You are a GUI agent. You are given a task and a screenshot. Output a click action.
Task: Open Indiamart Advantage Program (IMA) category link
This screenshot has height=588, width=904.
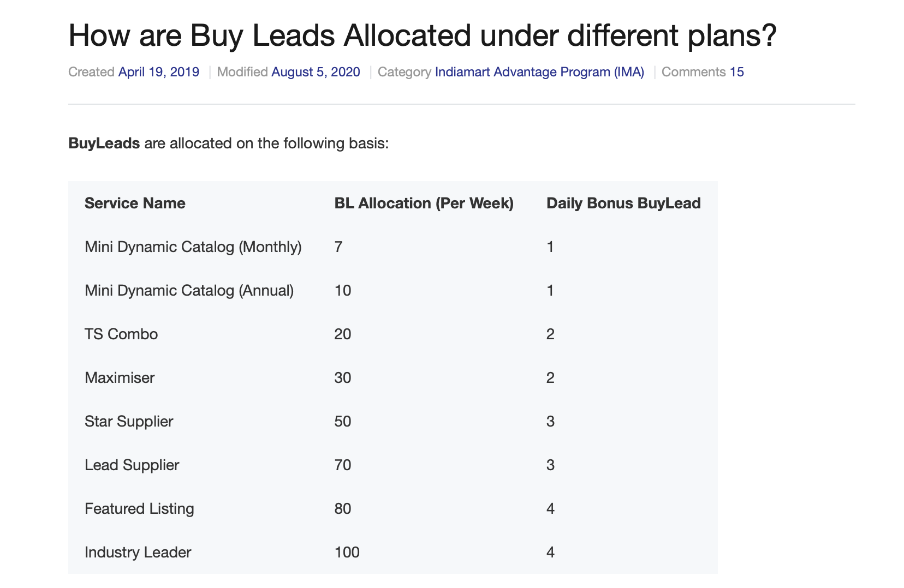pyautogui.click(x=539, y=72)
